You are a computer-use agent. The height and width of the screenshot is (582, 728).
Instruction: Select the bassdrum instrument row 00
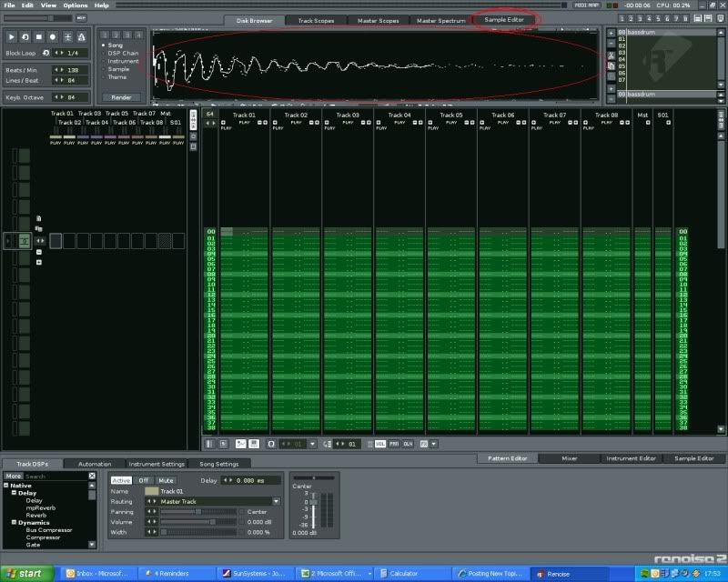click(x=667, y=33)
